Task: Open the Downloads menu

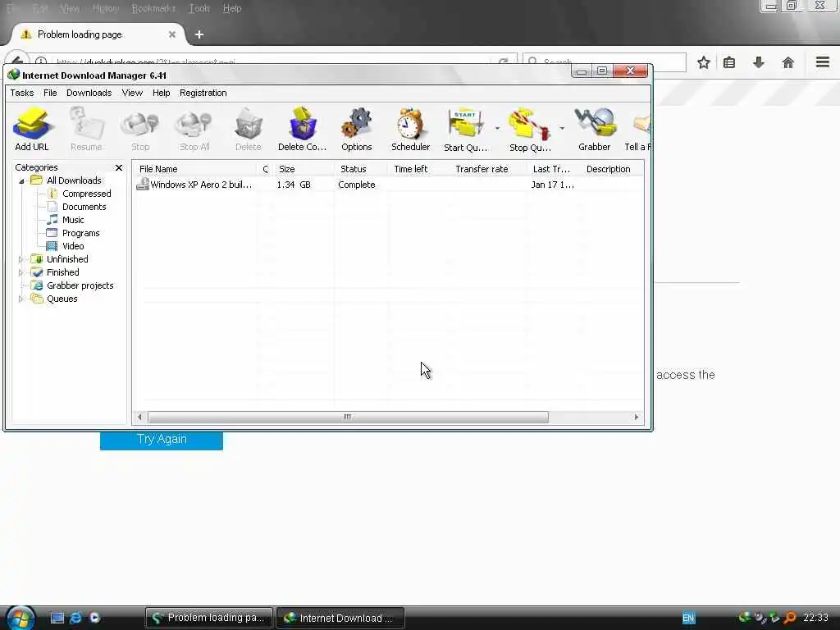Action: (x=89, y=93)
